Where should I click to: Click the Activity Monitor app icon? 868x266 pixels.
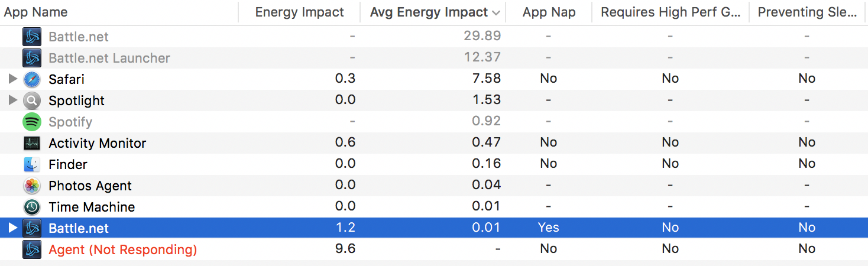tap(32, 143)
